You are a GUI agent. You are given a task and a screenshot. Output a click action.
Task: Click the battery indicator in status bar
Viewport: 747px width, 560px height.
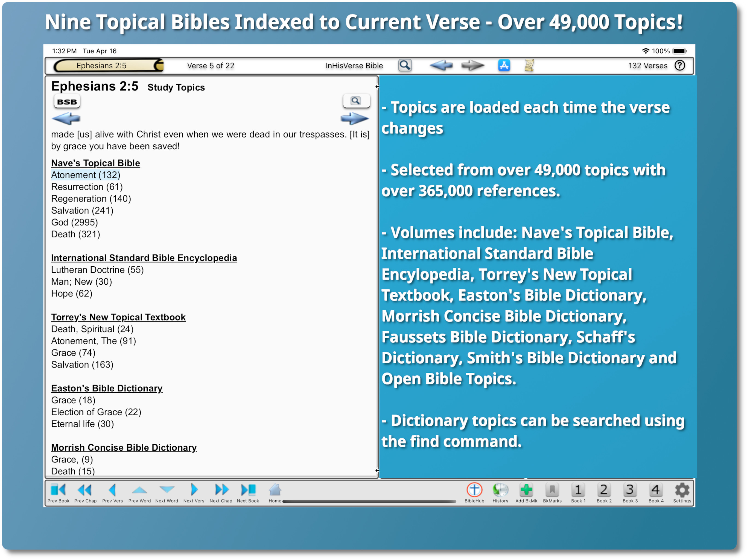(679, 51)
